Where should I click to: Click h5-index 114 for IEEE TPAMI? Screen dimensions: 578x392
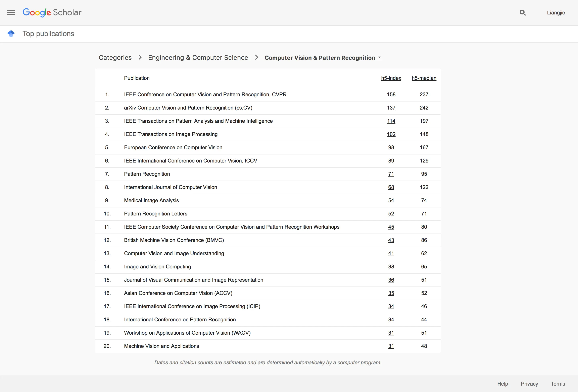click(391, 121)
